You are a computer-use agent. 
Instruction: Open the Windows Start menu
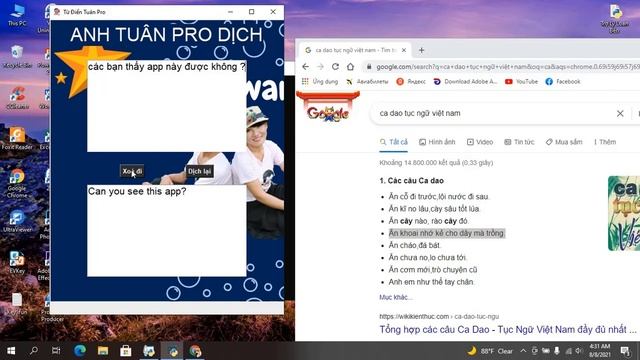[x=11, y=351]
